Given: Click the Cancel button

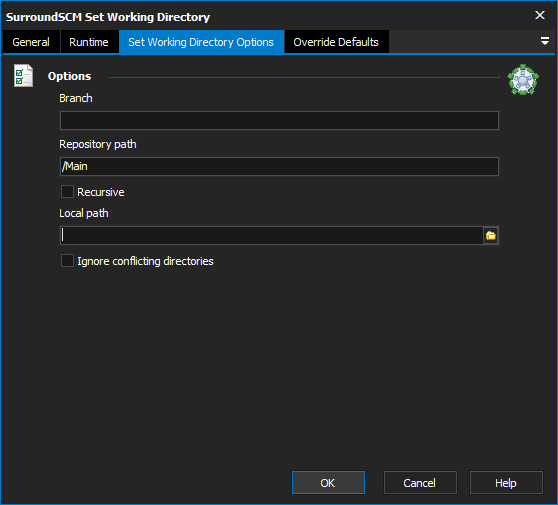Looking at the screenshot, I should pyautogui.click(x=420, y=483).
